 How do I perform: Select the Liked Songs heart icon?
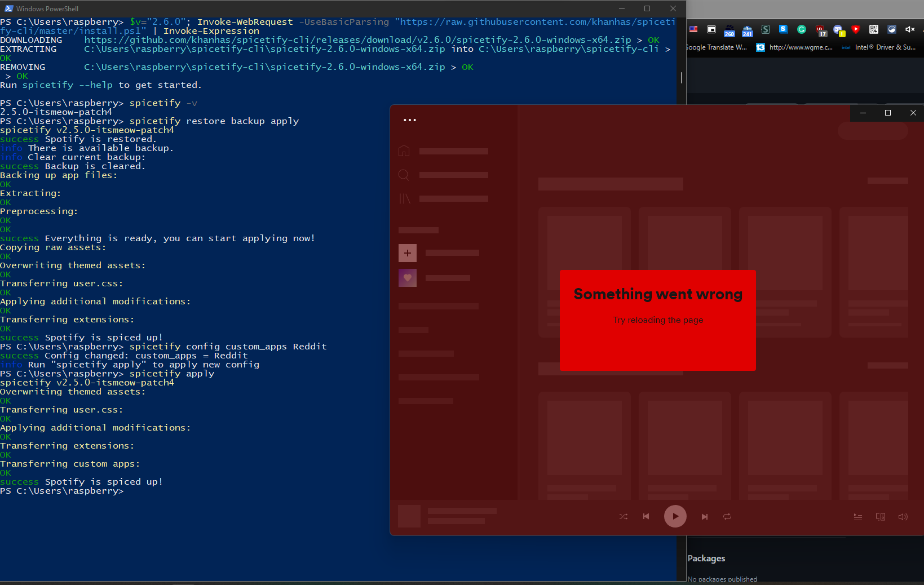[x=407, y=278]
